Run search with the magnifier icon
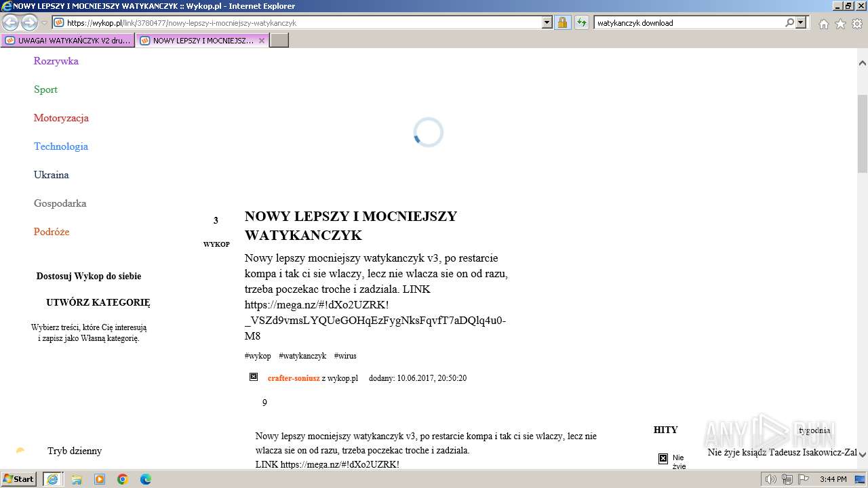 click(x=789, y=22)
